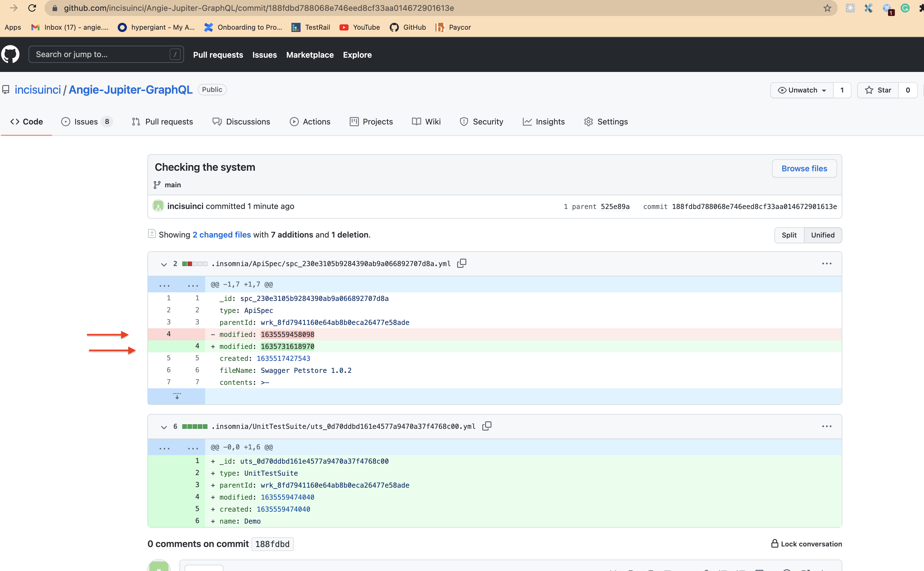Screen dimensions: 924x571
Task: Switch diff view to Unified
Action: click(823, 235)
